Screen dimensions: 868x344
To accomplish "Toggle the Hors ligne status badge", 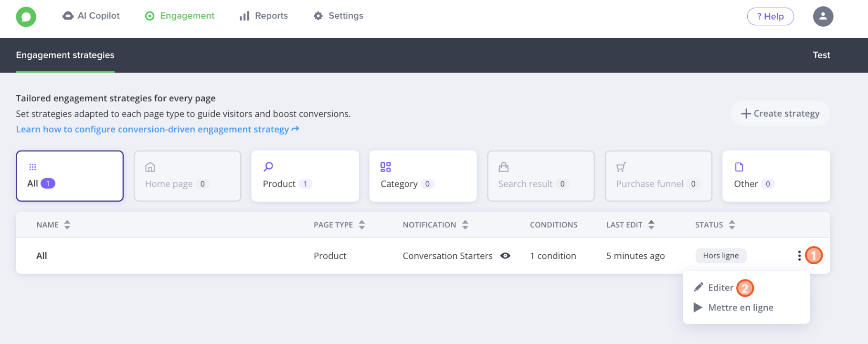I will pos(720,256).
